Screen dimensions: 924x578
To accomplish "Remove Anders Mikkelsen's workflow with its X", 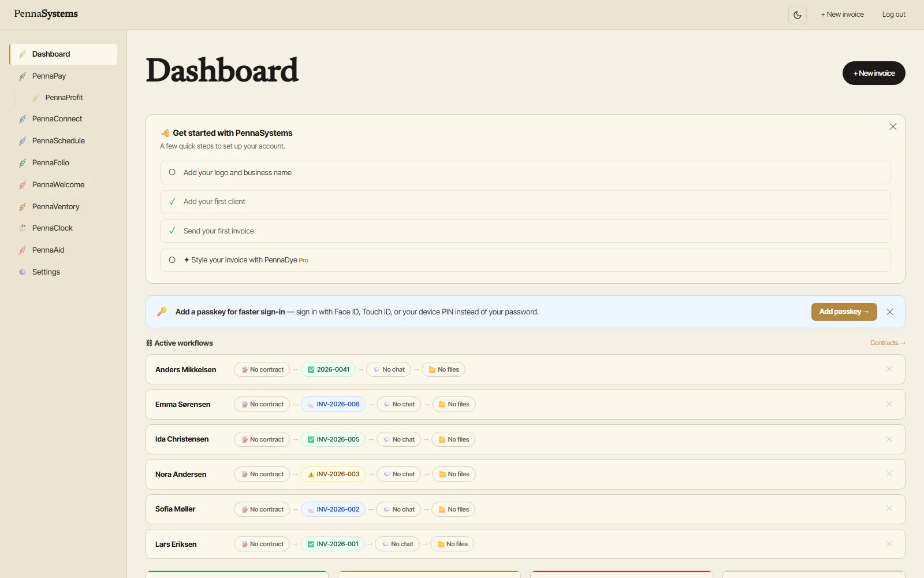I will [889, 369].
